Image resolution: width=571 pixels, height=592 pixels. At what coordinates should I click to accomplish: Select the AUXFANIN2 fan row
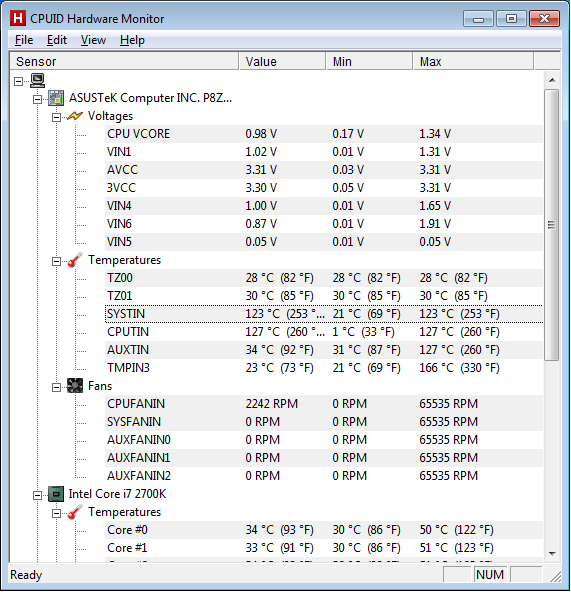point(324,476)
